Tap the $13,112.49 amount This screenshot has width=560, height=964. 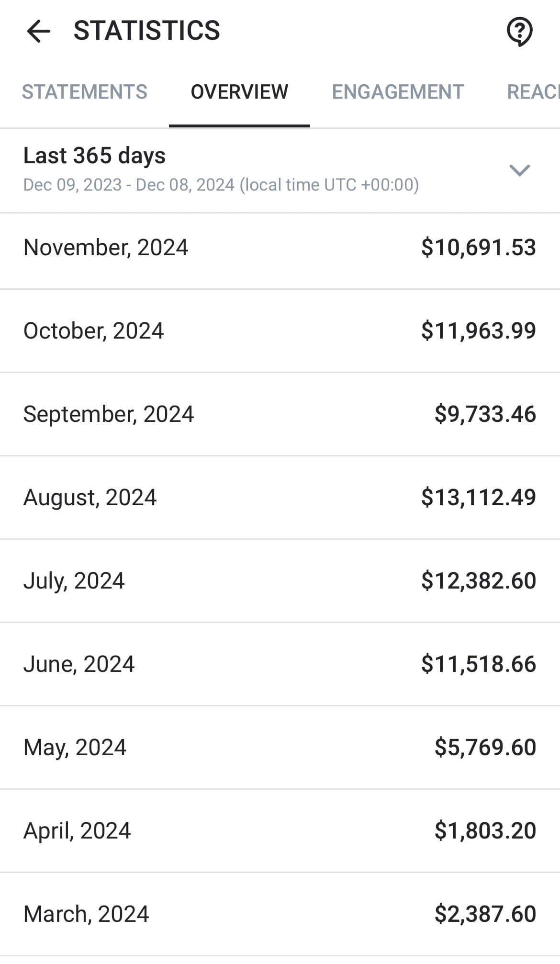(x=478, y=498)
